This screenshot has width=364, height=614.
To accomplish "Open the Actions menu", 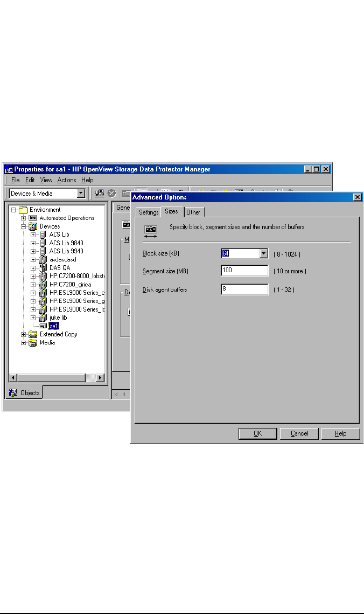I will pos(67,180).
